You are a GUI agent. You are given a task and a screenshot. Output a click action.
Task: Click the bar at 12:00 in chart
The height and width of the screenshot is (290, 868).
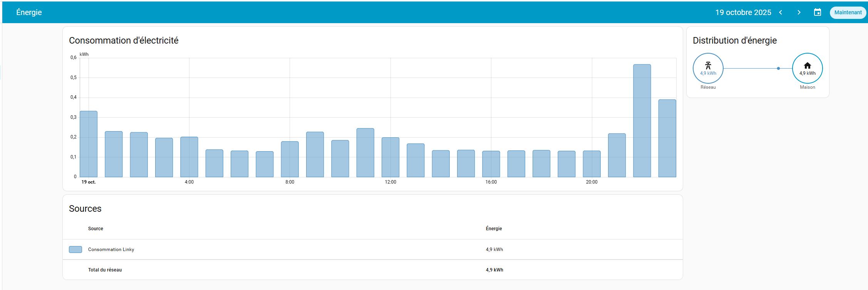click(390, 157)
